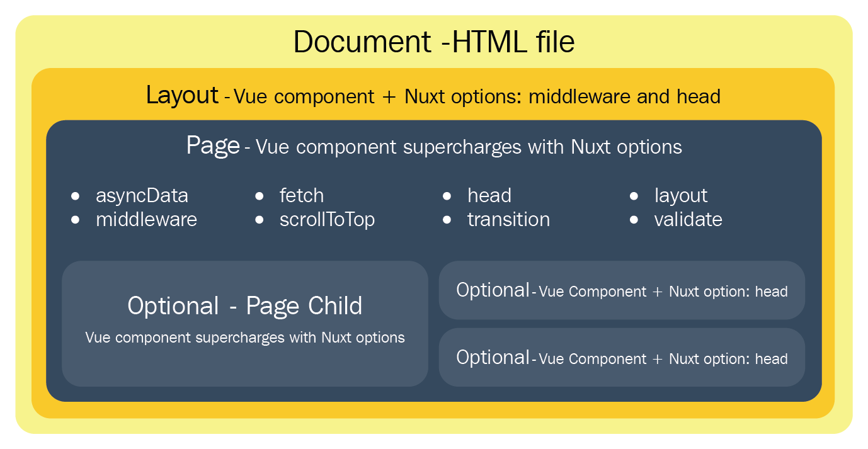Click the head bullet list item
This screenshot has height=449, width=868.
(489, 196)
